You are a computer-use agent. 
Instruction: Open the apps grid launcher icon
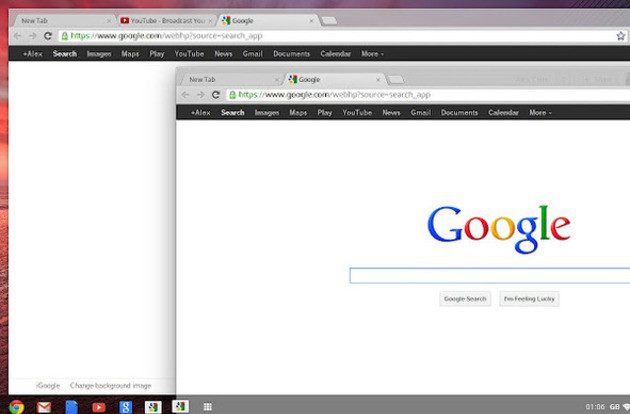[207, 407]
